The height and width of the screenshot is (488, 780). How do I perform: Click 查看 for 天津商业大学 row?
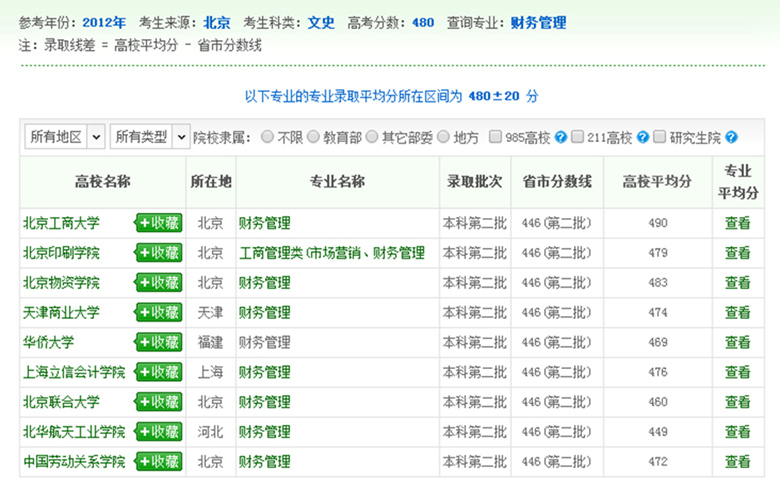(737, 312)
